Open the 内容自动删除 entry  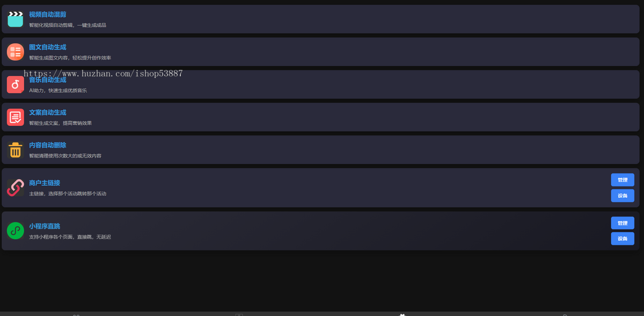[x=48, y=145]
